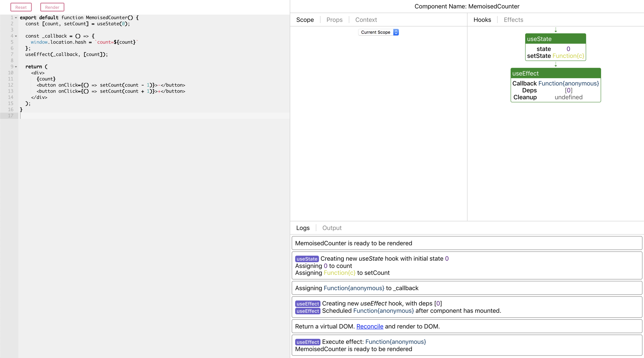Place cursor on empty line 17 of editor
The image size is (644, 358).
pyautogui.click(x=80, y=116)
